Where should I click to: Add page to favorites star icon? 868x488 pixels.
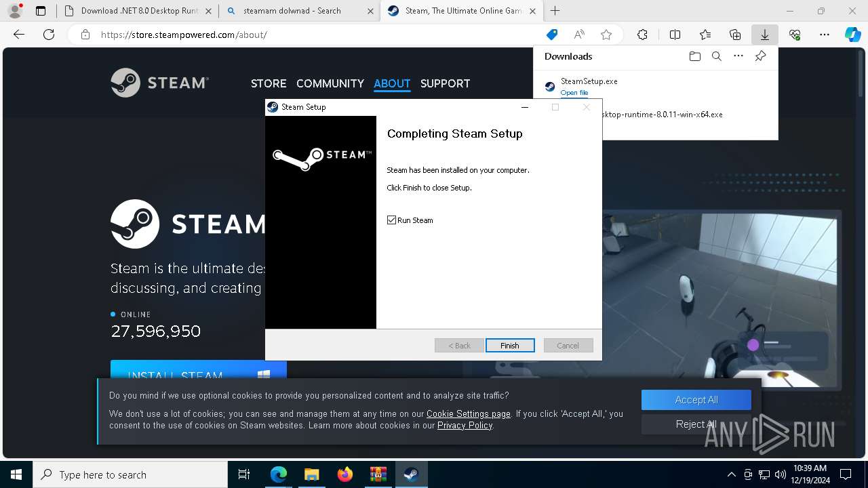(x=606, y=35)
